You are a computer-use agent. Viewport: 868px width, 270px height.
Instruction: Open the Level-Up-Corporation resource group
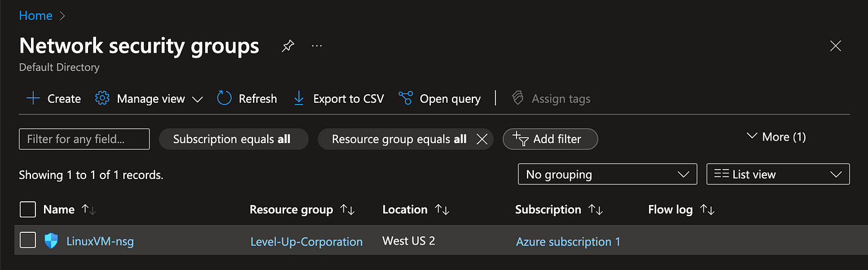[306, 242]
